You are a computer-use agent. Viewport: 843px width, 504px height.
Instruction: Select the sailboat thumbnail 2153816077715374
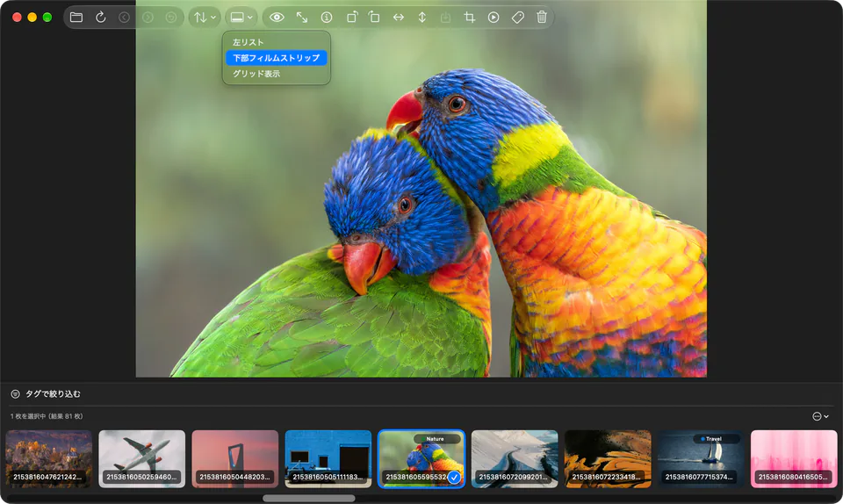pos(701,459)
